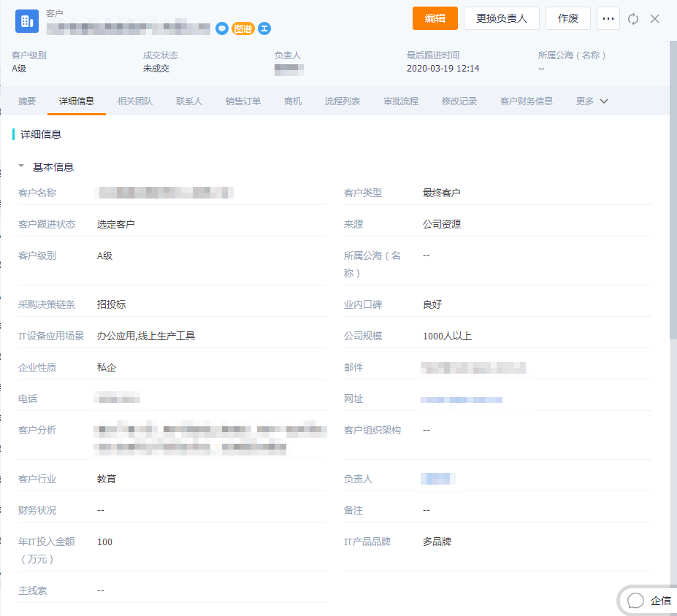Click the 作废 button

point(567,19)
